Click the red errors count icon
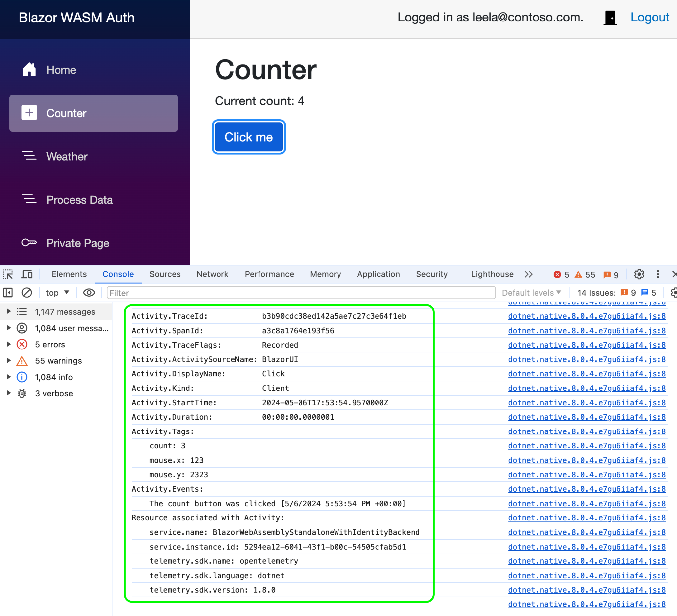 557,275
